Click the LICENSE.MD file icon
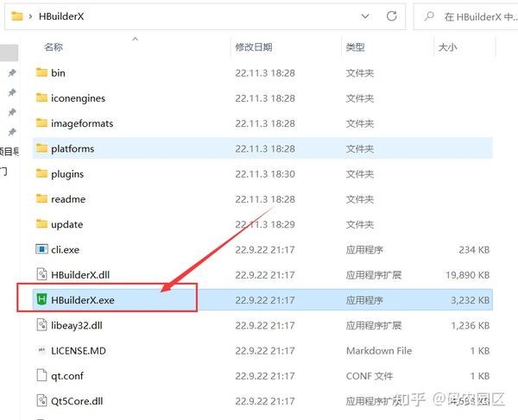This screenshot has height=420, width=518. tap(41, 350)
